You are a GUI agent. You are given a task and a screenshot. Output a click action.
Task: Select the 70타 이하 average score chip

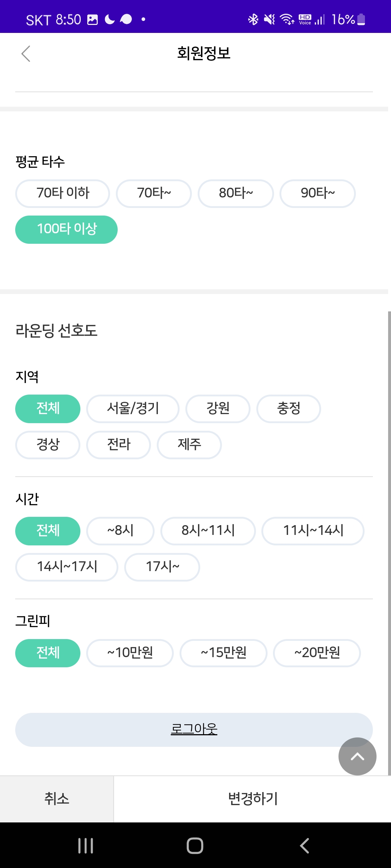[63, 193]
